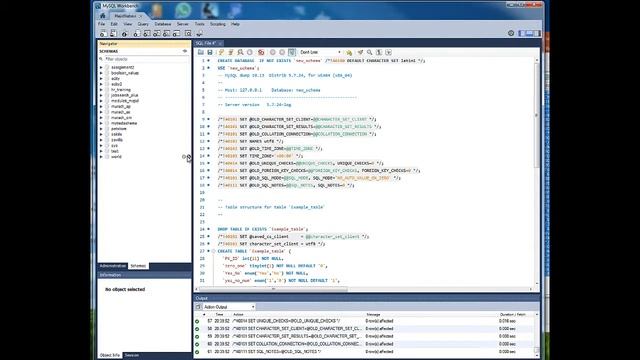Run explain plan for current statement
640x360 pixels.
tap(240, 52)
